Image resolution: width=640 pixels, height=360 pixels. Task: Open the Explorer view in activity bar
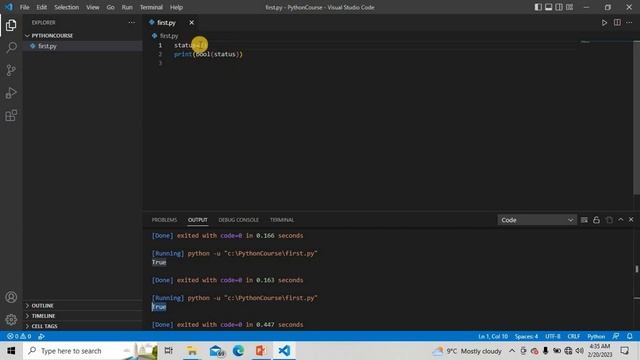point(11,25)
